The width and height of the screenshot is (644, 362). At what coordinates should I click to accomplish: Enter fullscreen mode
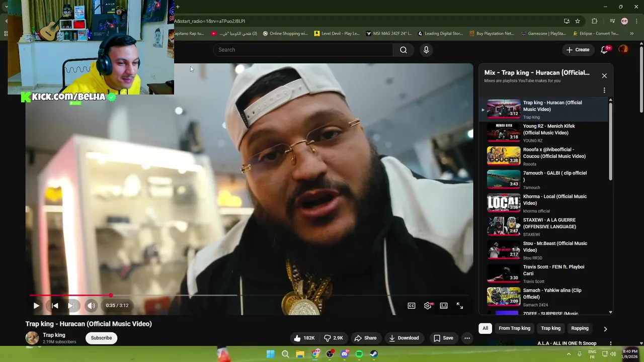[460, 306]
